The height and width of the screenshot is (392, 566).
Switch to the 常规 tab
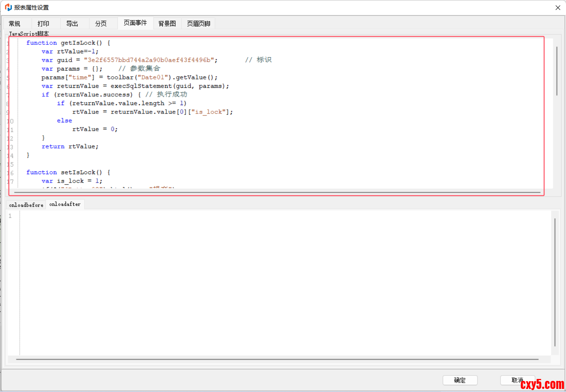tap(15, 24)
